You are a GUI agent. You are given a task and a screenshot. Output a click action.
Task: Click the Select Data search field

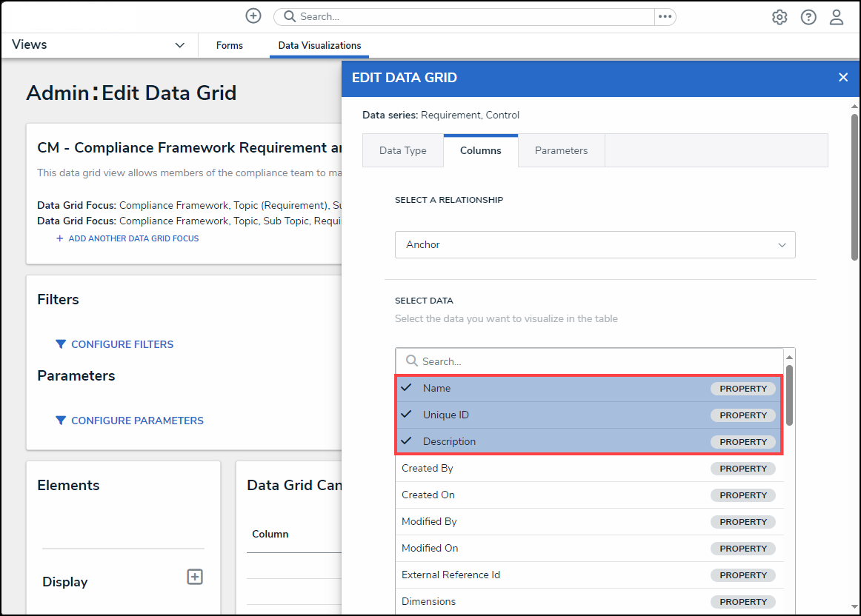click(593, 361)
